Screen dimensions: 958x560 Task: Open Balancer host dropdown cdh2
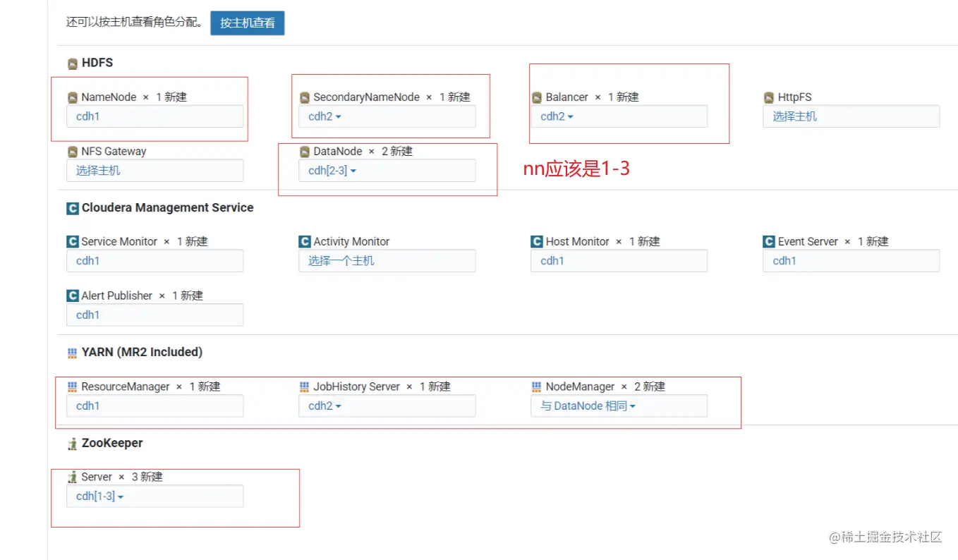[x=619, y=116]
